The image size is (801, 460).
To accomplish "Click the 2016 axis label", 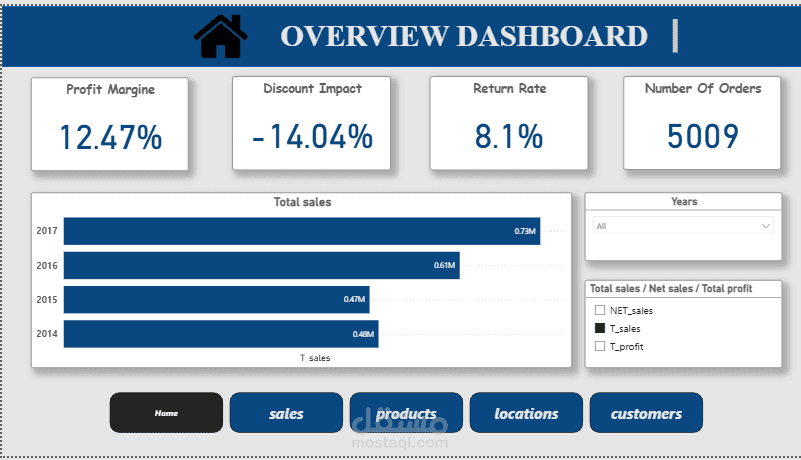I will click(x=46, y=265).
